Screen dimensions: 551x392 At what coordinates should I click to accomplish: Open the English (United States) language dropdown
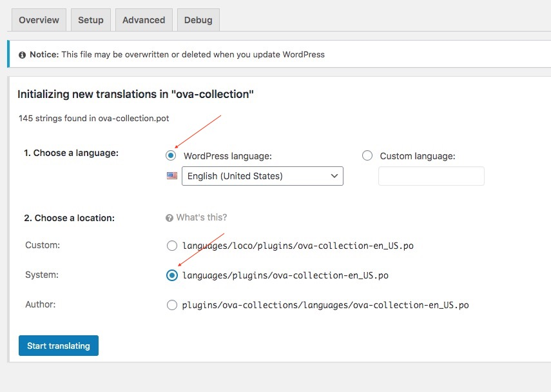(x=262, y=176)
